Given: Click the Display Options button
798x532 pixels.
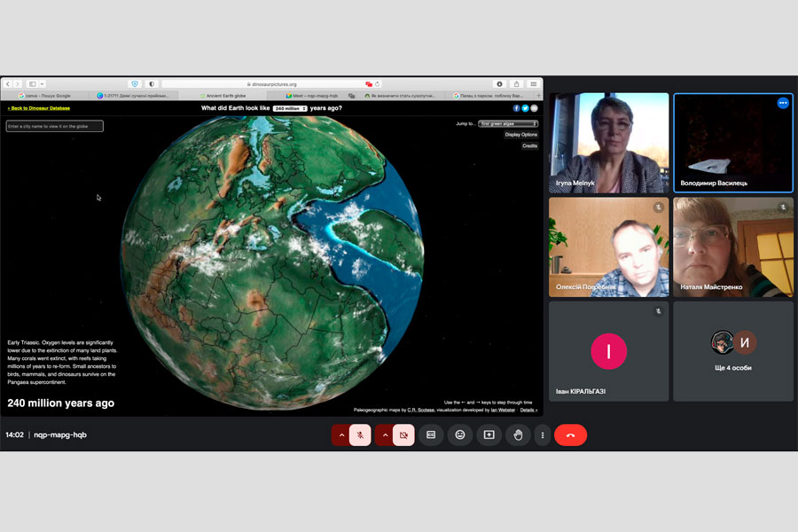Looking at the screenshot, I should [521, 135].
